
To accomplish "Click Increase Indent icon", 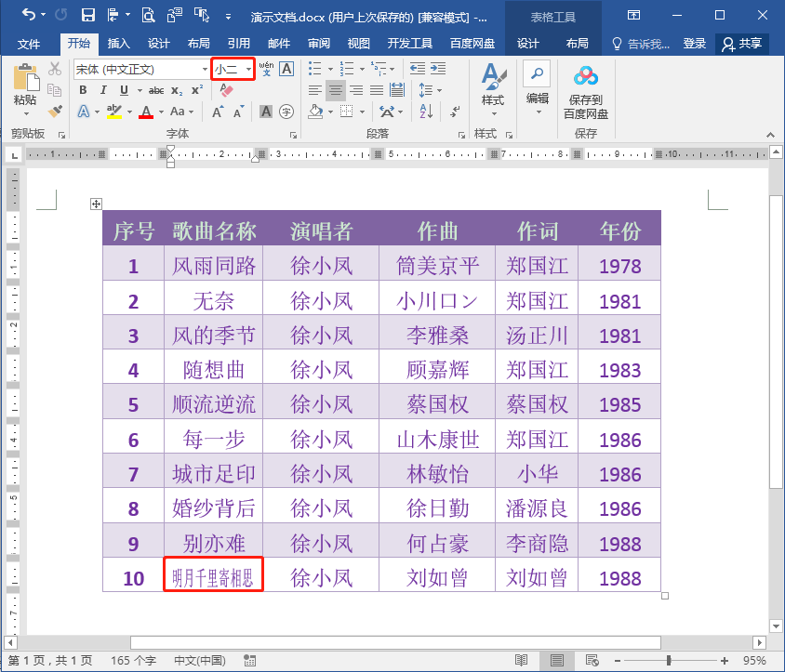I will pos(438,69).
